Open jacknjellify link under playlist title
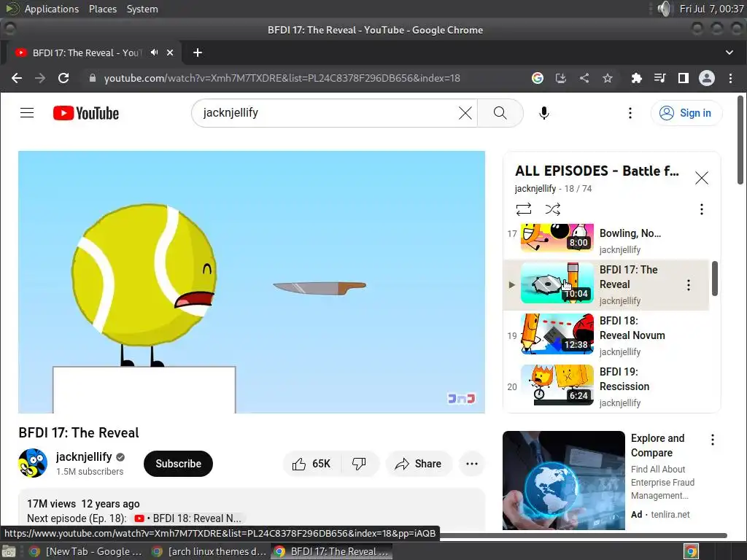 point(535,189)
